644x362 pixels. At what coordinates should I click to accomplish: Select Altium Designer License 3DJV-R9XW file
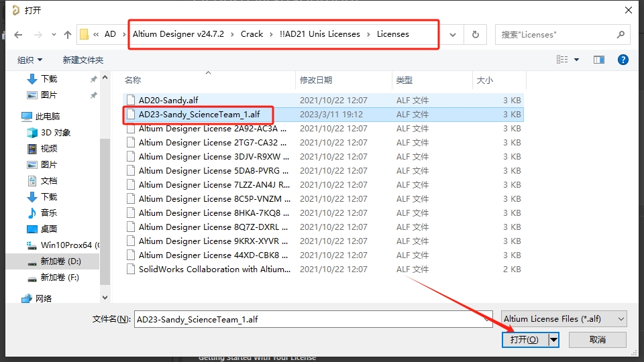click(323, 157)
